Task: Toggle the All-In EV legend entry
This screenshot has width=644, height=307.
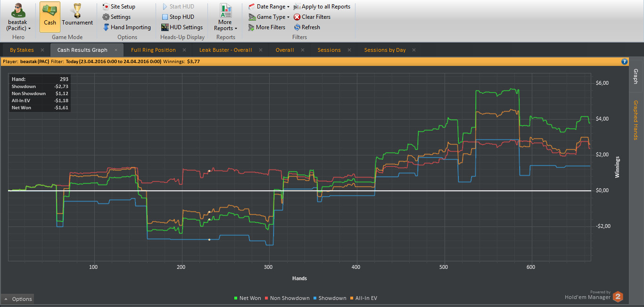Action: click(x=363, y=298)
